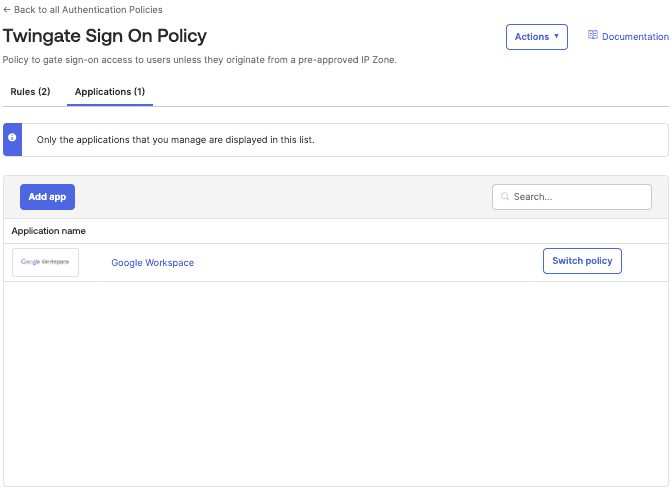Click the policy description text under title
Viewport: 672px width, 490px height.
(200, 60)
